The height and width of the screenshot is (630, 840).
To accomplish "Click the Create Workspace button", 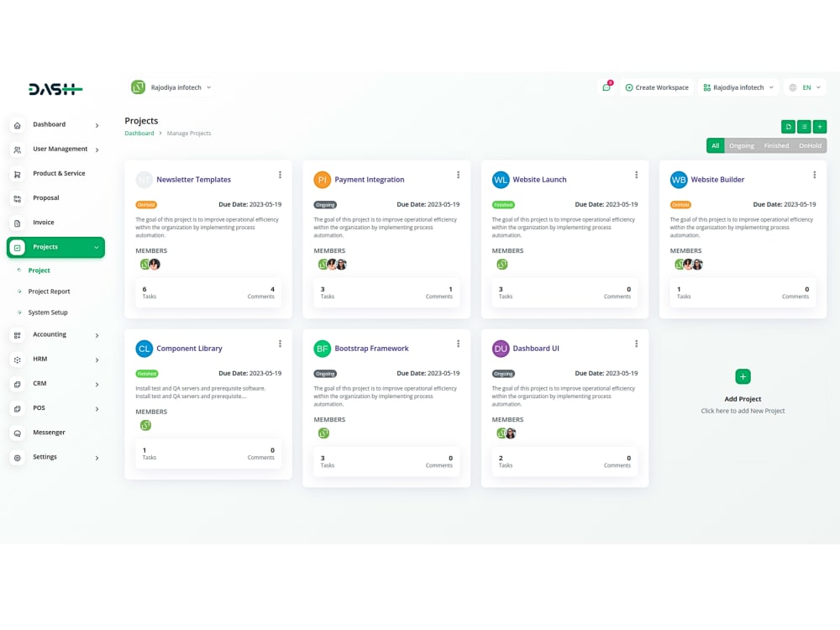I will click(x=656, y=87).
